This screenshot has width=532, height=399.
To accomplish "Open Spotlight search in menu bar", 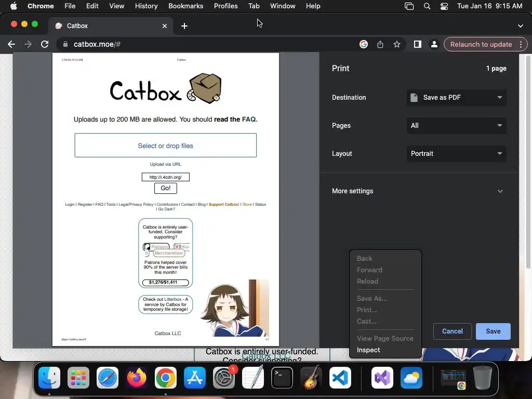I will (427, 6).
